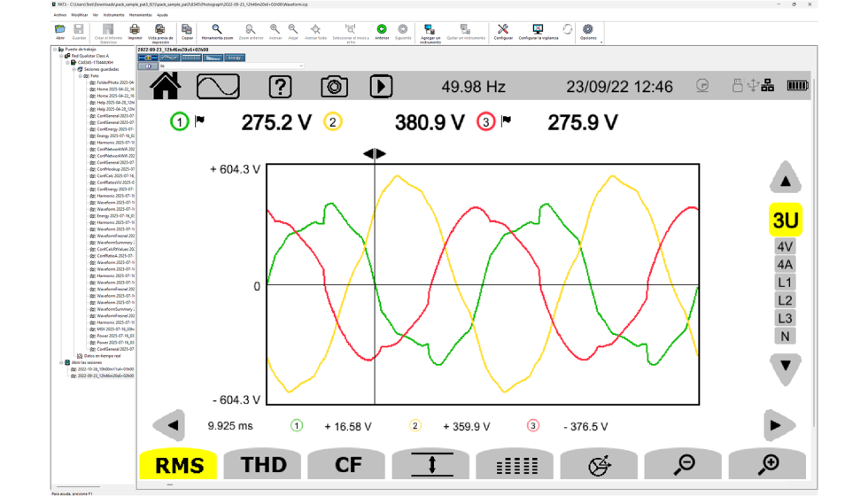Click the cursor marker above the graph
The height and width of the screenshot is (496, 868).
click(x=375, y=154)
